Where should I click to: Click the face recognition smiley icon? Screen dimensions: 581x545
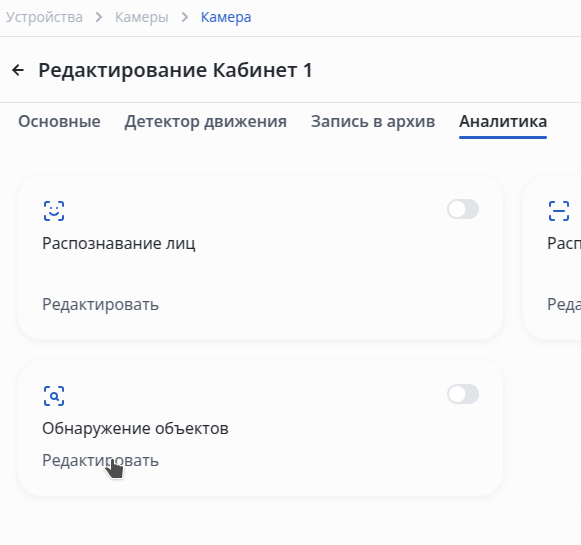pyautogui.click(x=54, y=211)
